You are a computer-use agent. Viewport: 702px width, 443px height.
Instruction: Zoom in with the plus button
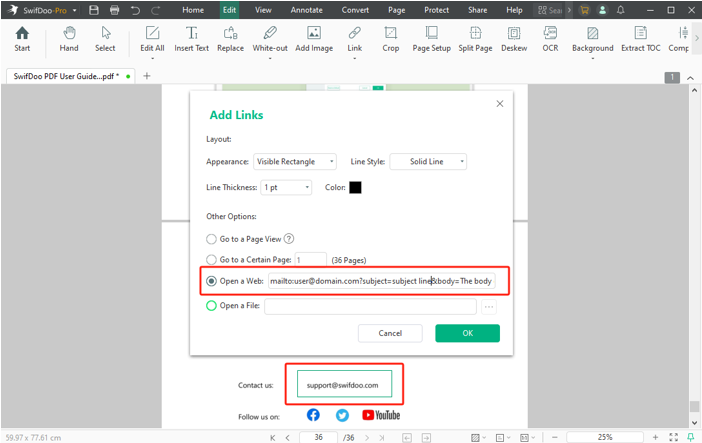pyautogui.click(x=655, y=437)
